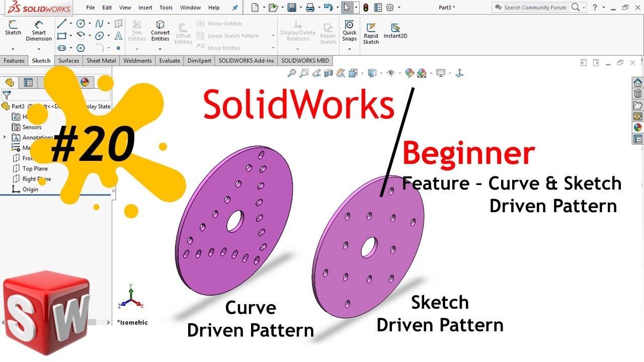Choose the Straight Slot tool
Image resolution: width=644 pixels, height=362 pixels.
point(61,48)
